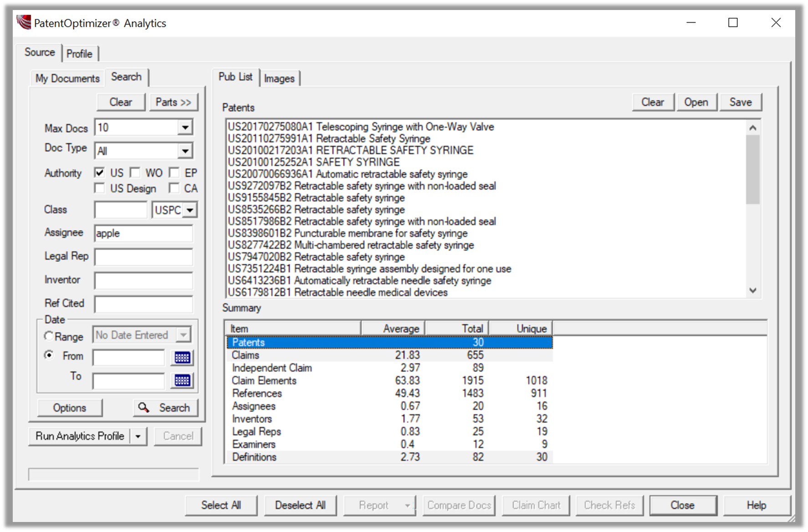Enable the WO authority checkbox
The width and height of the screenshot is (808, 532).
click(x=135, y=172)
